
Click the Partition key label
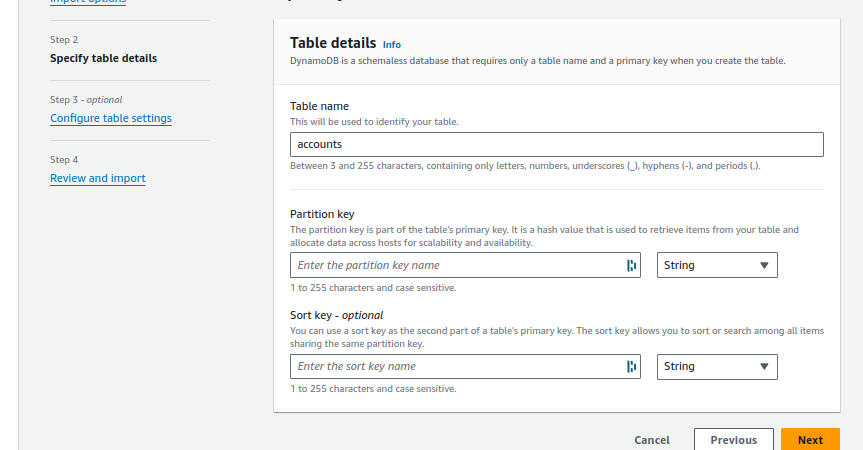[322, 214]
